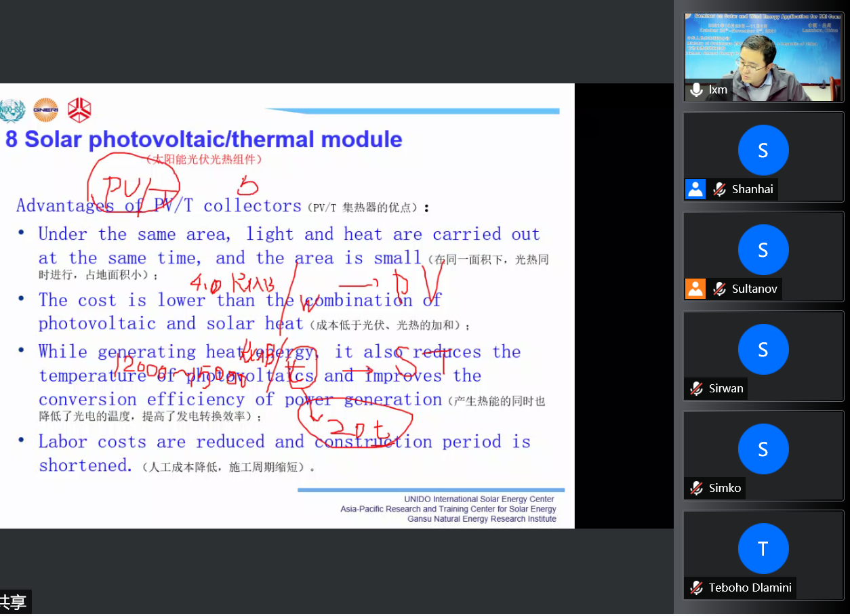
Task: Click the word shortened. on last line
Action: [85, 466]
